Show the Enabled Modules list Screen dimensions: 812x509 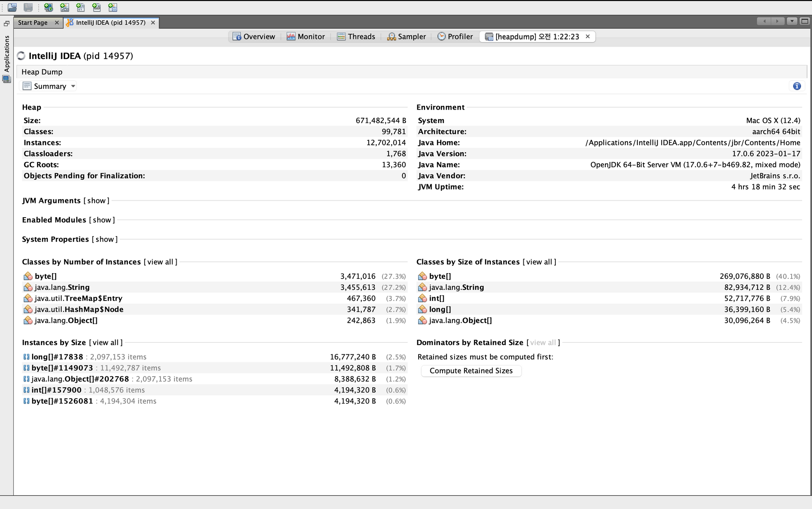[99, 219]
